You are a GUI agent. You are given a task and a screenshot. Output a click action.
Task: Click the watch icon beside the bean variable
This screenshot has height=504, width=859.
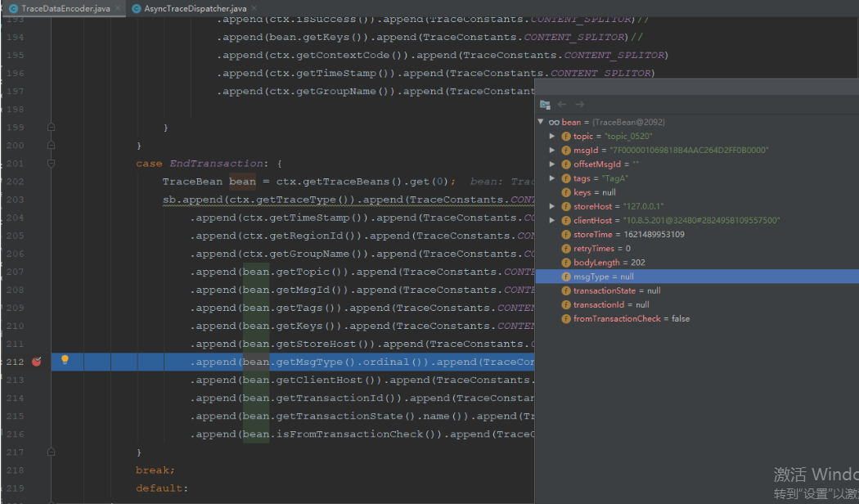click(555, 121)
